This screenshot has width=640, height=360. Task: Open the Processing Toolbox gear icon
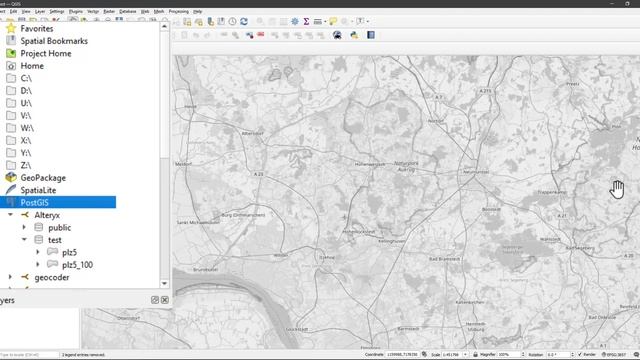coord(295,21)
